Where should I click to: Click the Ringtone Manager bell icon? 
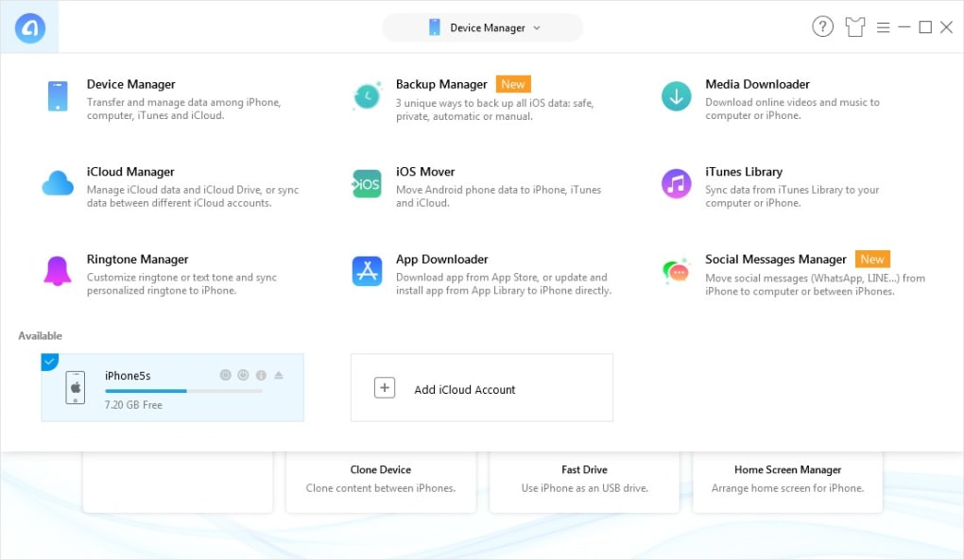57,271
